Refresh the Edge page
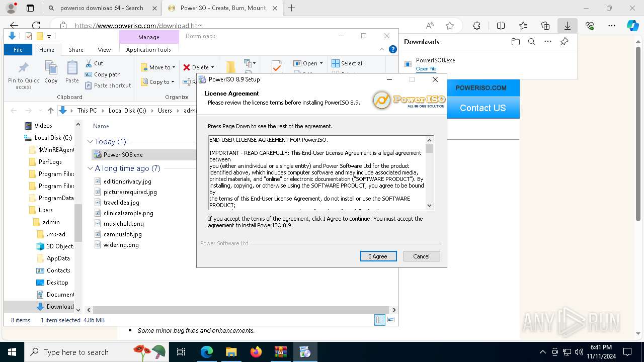Image resolution: width=644 pixels, height=362 pixels. click(x=36, y=26)
